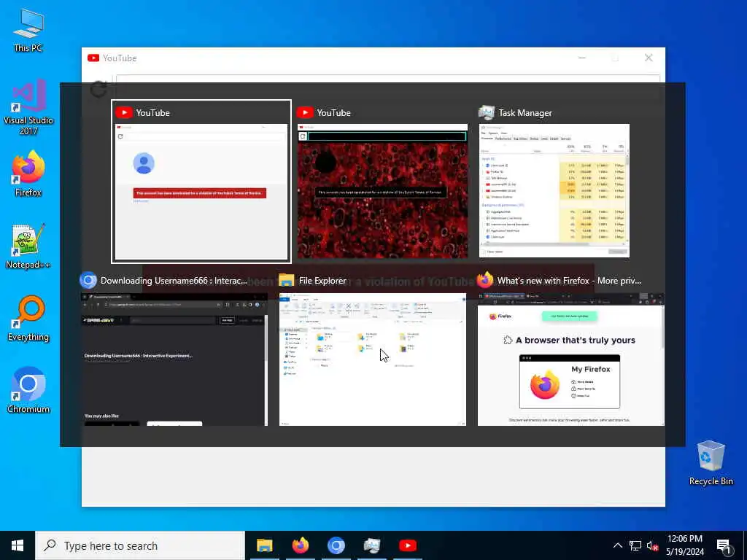
Task: Select first YouTube window thumbnail with avatar
Action: tap(201, 192)
